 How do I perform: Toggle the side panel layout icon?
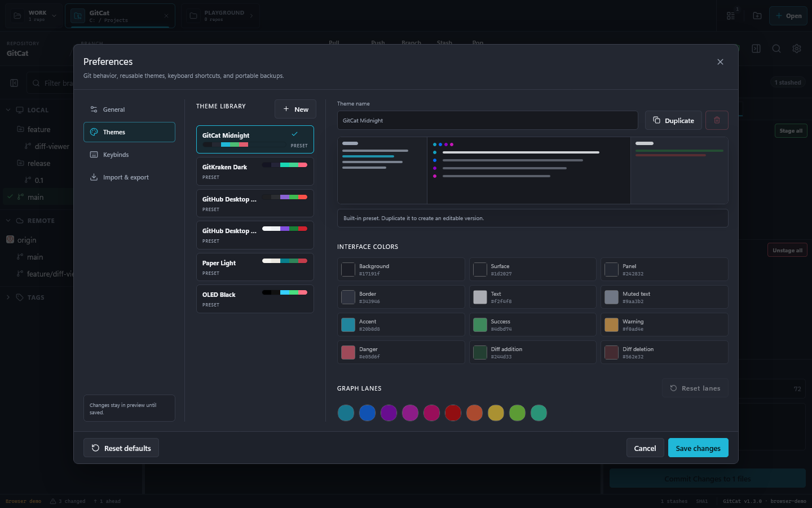click(x=756, y=49)
